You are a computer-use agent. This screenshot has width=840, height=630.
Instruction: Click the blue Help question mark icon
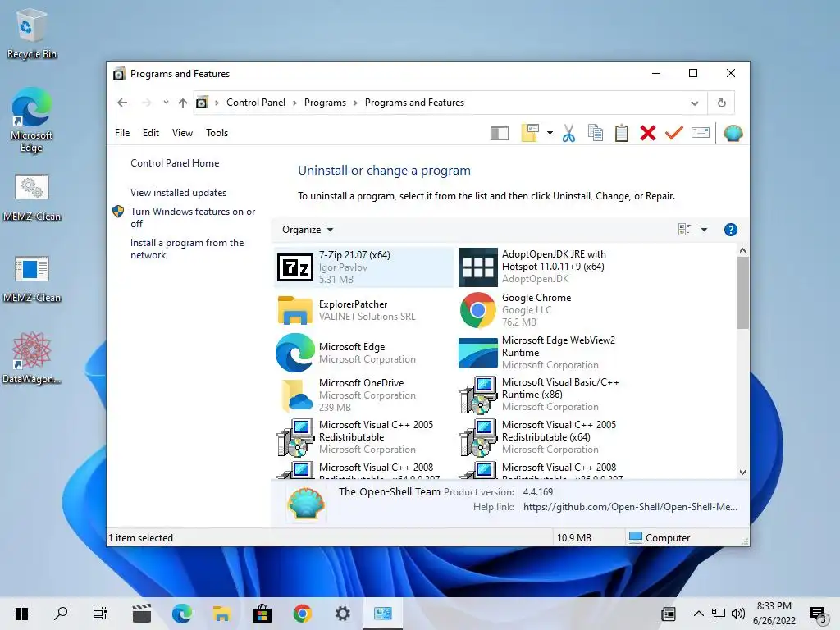pos(730,230)
